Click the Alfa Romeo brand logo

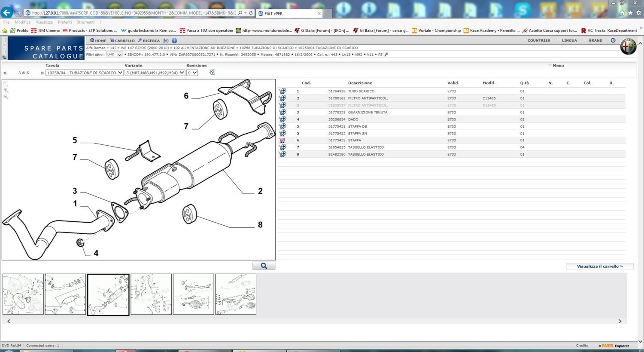tap(628, 46)
